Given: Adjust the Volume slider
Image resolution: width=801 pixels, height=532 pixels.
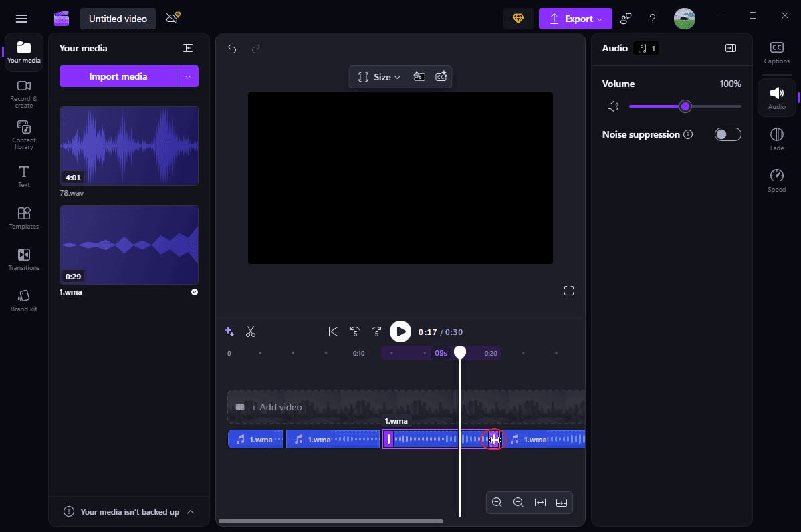Looking at the screenshot, I should pos(685,106).
